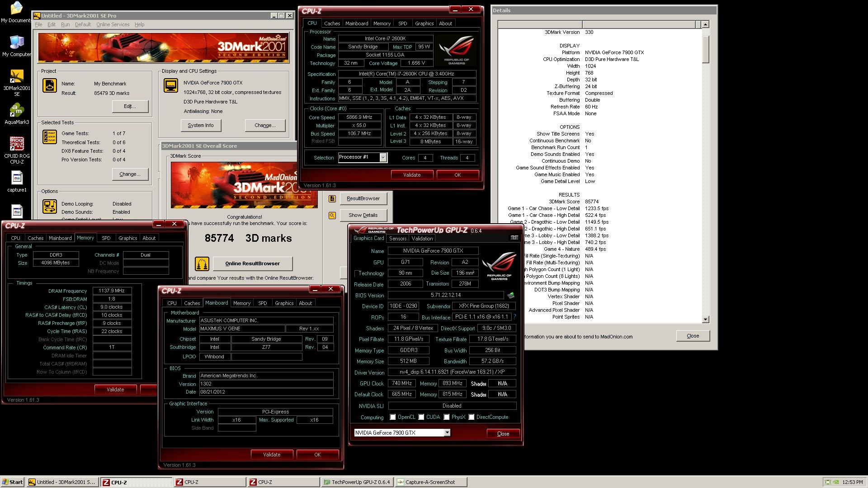Click the first system tray icon before NVIDIA
Image resolution: width=868 pixels, height=488 pixels.
coord(828,482)
